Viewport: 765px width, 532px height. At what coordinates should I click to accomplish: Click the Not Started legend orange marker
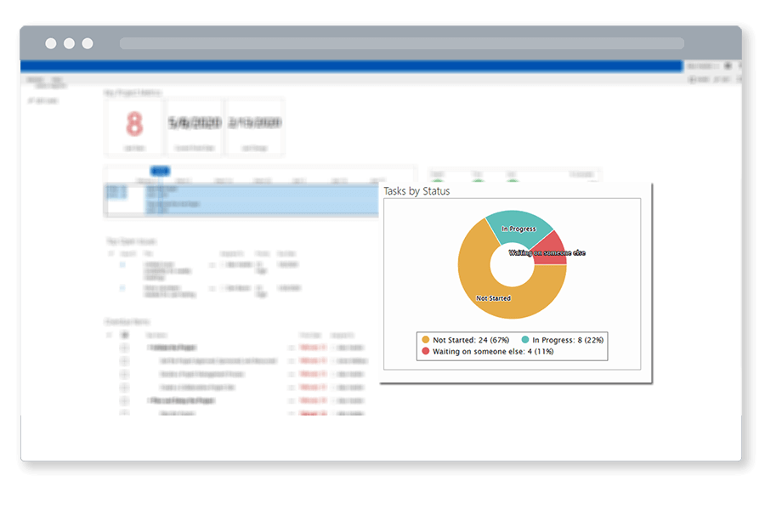coord(426,340)
